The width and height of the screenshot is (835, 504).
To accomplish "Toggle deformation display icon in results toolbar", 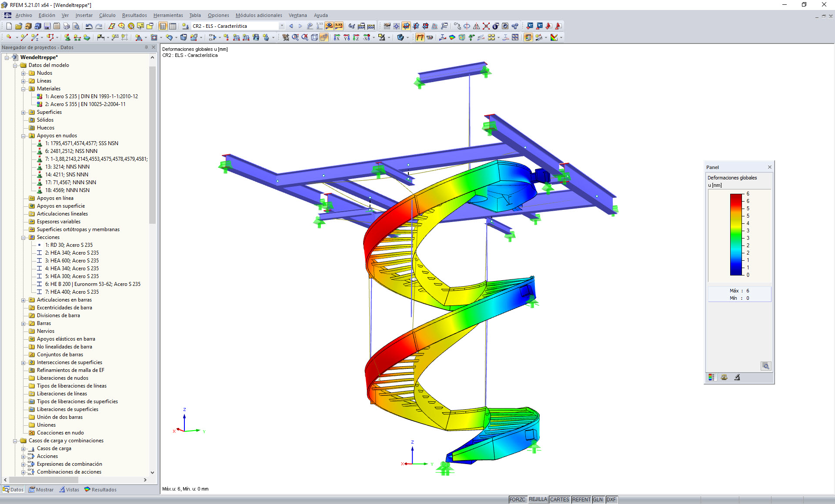I will coord(420,38).
